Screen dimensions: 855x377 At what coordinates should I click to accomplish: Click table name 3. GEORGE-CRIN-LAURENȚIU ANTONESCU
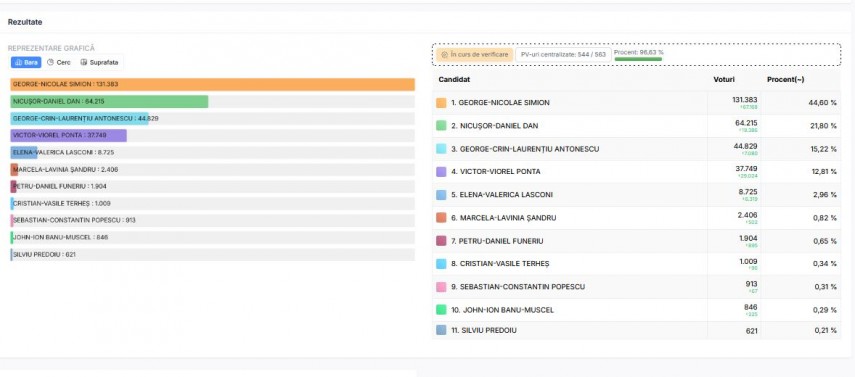(525, 149)
